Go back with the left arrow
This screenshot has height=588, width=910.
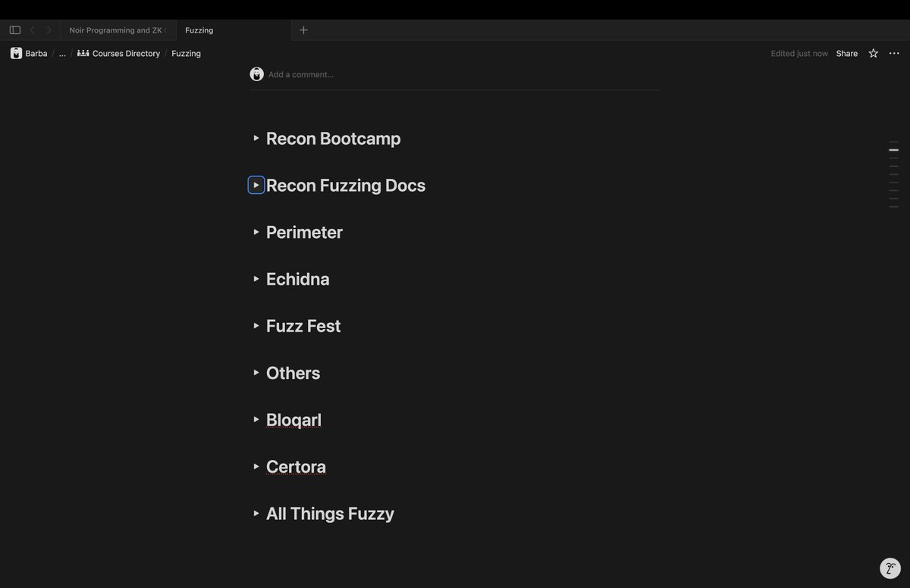pos(33,30)
